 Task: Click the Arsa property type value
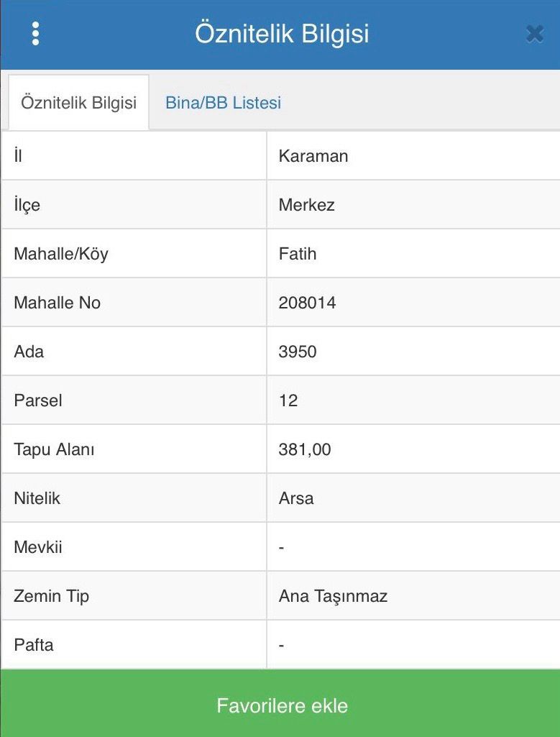[x=296, y=498]
